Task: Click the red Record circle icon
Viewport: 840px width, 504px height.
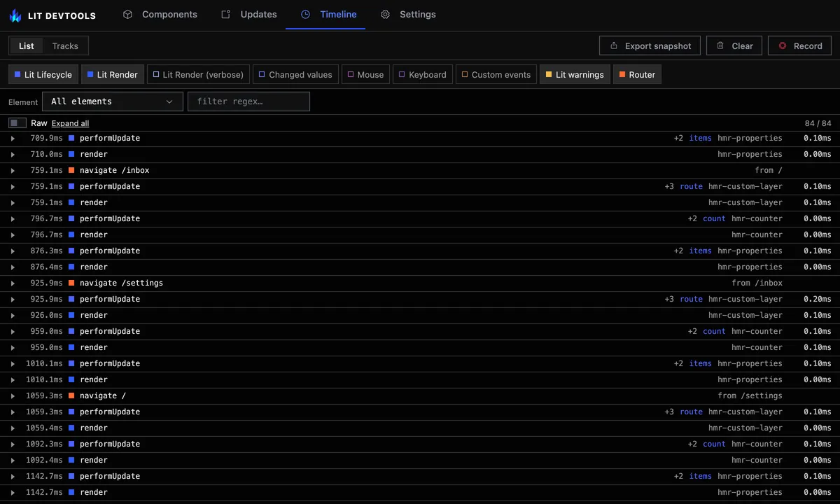Action: [782, 46]
